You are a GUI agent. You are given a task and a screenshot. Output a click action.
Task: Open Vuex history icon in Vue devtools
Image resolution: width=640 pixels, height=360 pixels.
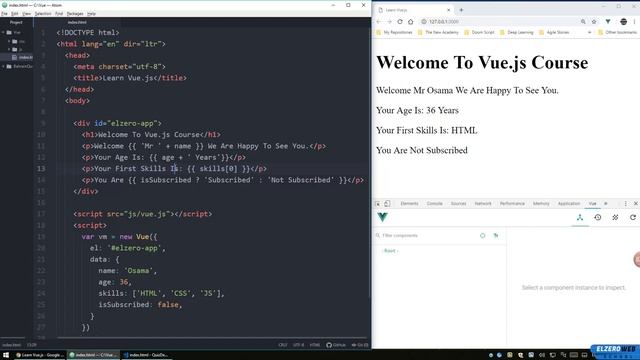coord(598,218)
